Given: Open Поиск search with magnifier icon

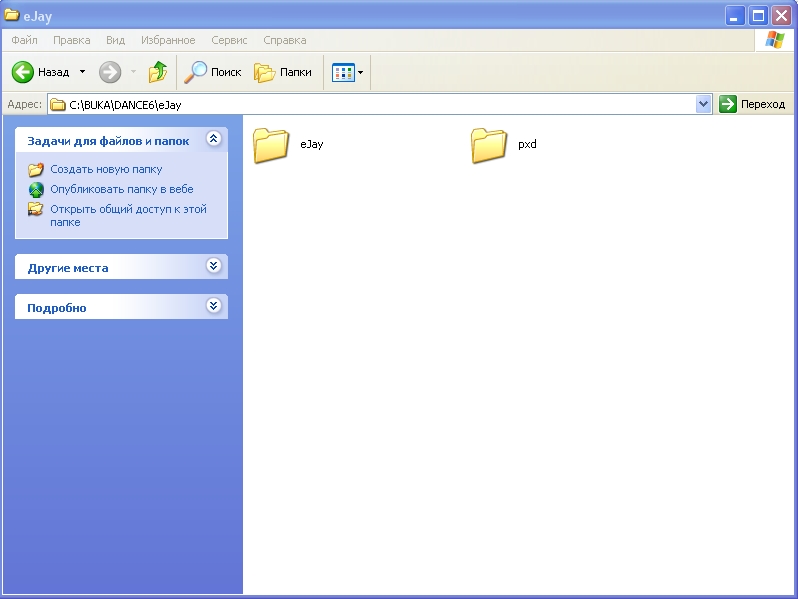Looking at the screenshot, I should (x=213, y=72).
